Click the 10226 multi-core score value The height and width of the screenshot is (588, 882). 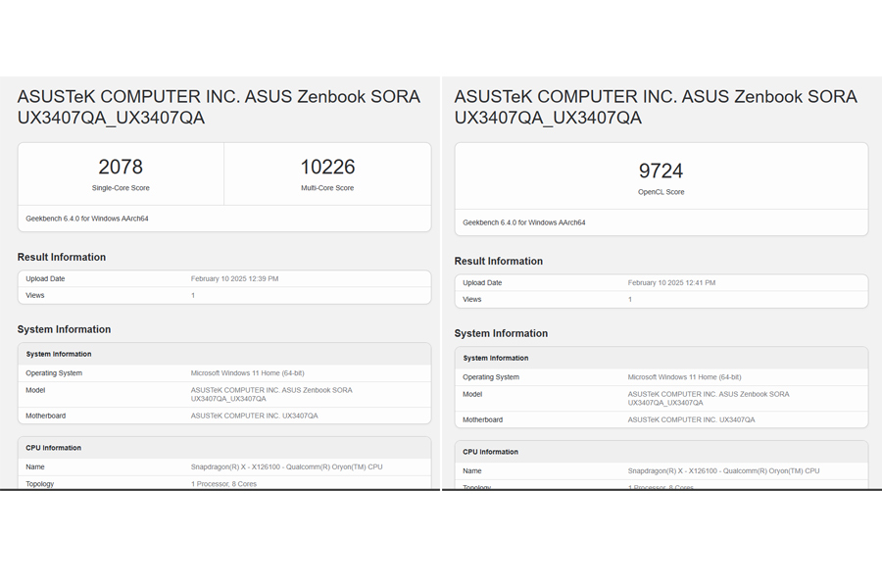327,167
